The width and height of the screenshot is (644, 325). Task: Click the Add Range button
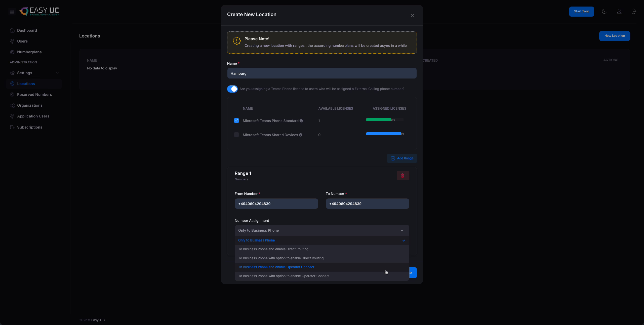point(402,158)
